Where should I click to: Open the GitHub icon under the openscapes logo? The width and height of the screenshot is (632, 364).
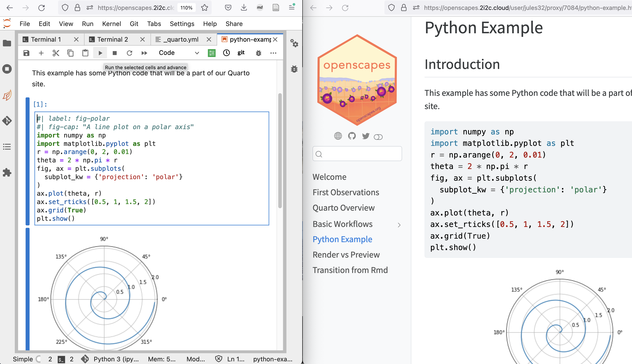(x=352, y=136)
